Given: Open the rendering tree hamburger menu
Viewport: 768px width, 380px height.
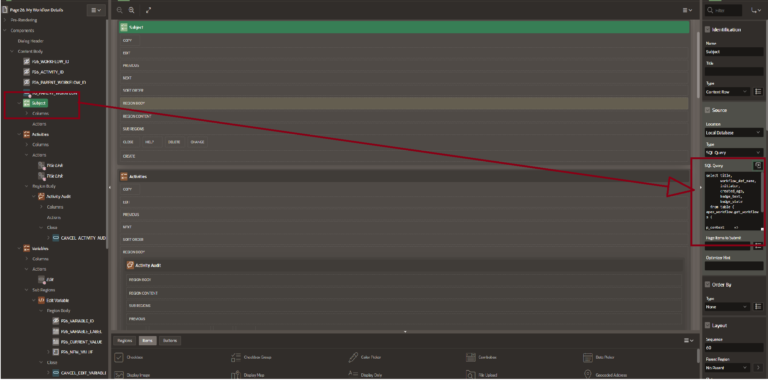Looking at the screenshot, I should point(96,10).
